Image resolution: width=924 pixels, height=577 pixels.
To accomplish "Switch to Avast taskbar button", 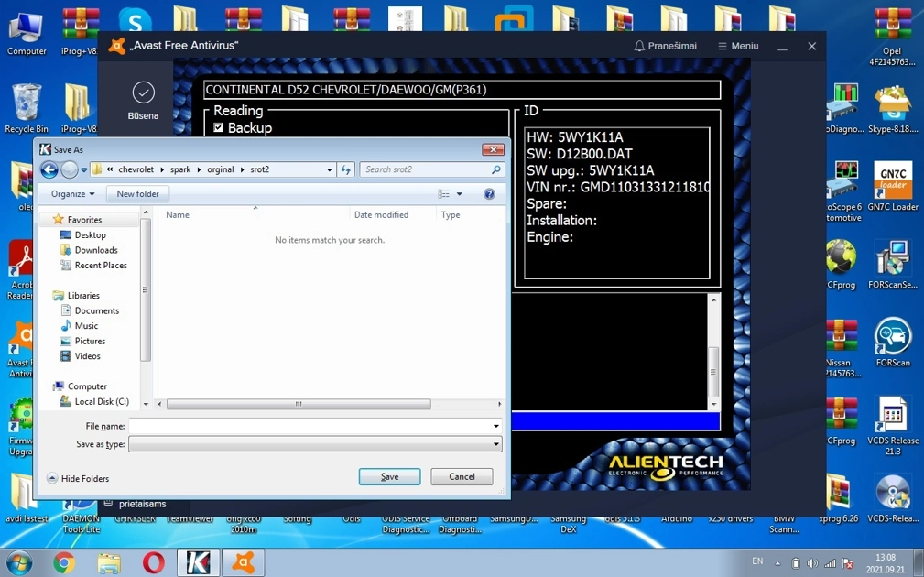I will pos(243,563).
